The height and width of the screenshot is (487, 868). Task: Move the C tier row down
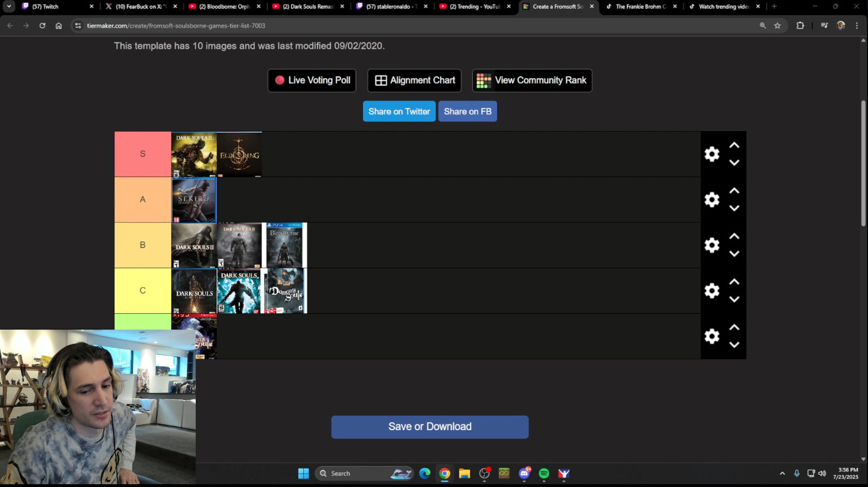(734, 299)
